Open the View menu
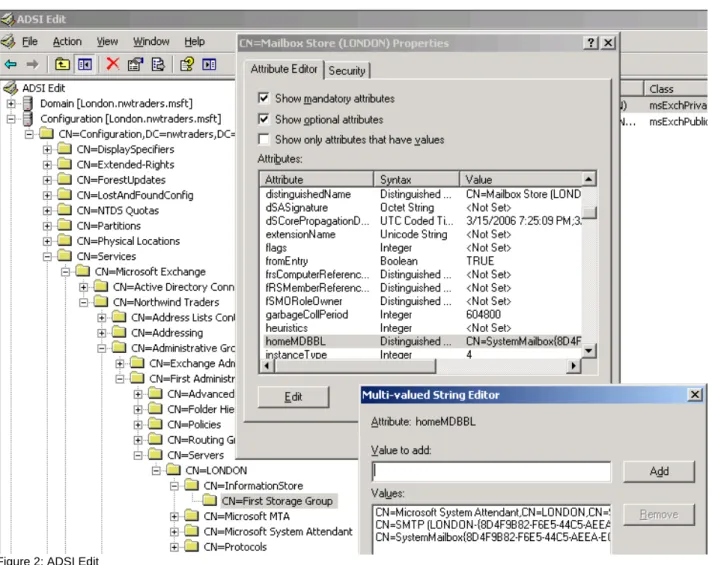 pyautogui.click(x=107, y=41)
